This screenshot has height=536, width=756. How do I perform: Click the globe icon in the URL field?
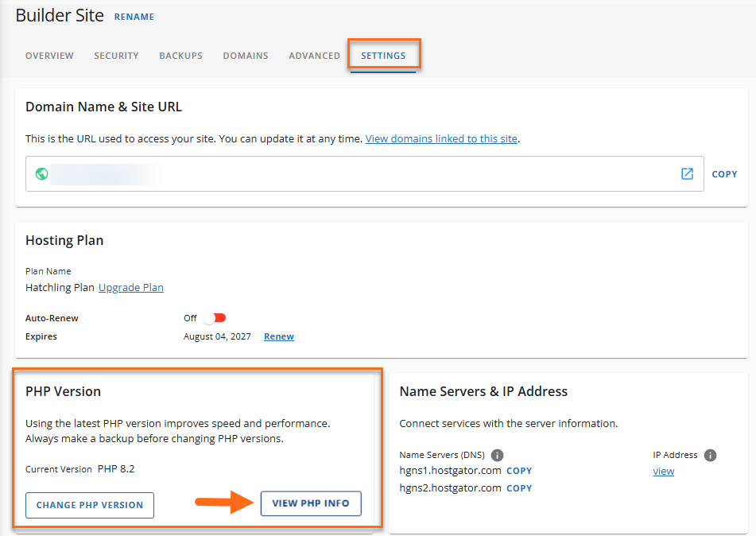(41, 173)
